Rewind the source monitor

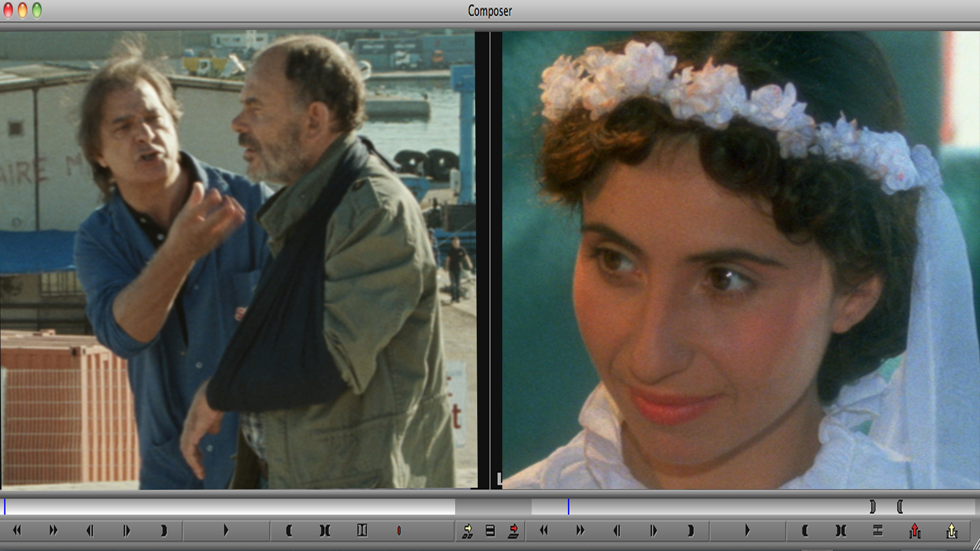point(17,530)
